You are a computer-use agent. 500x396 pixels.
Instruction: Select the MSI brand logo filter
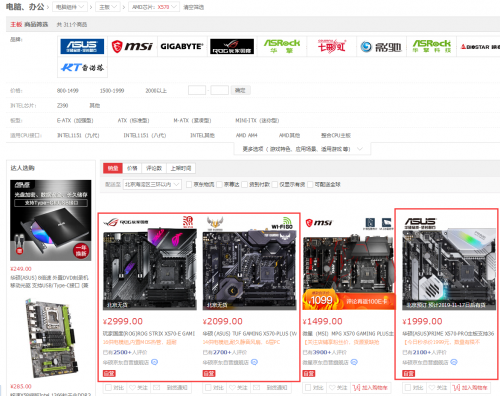click(x=132, y=46)
